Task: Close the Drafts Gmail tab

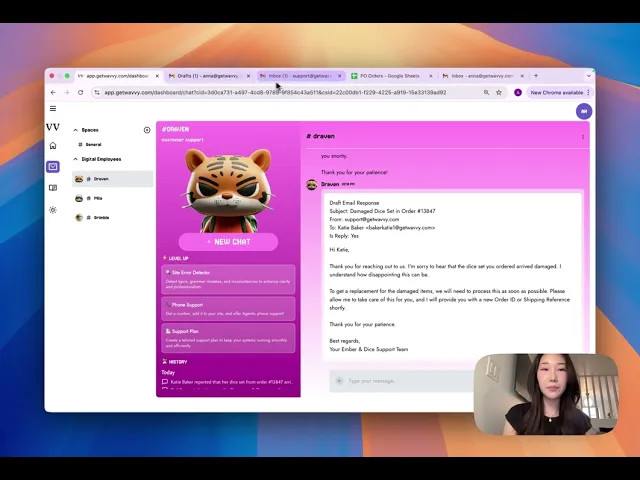Action: 248,76
